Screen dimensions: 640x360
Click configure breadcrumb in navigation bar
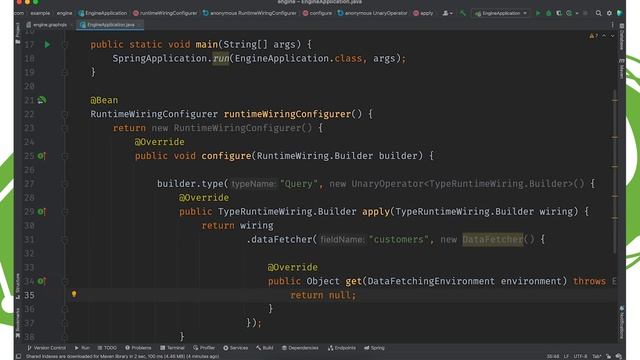tap(317, 13)
